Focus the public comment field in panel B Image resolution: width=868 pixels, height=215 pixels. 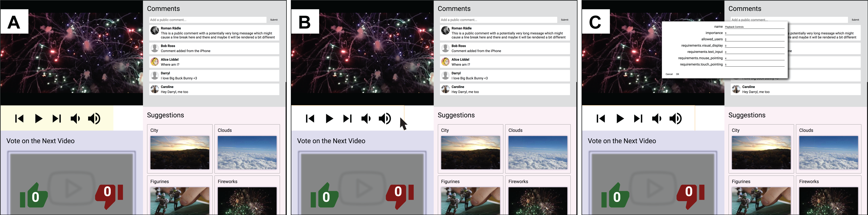pos(498,20)
